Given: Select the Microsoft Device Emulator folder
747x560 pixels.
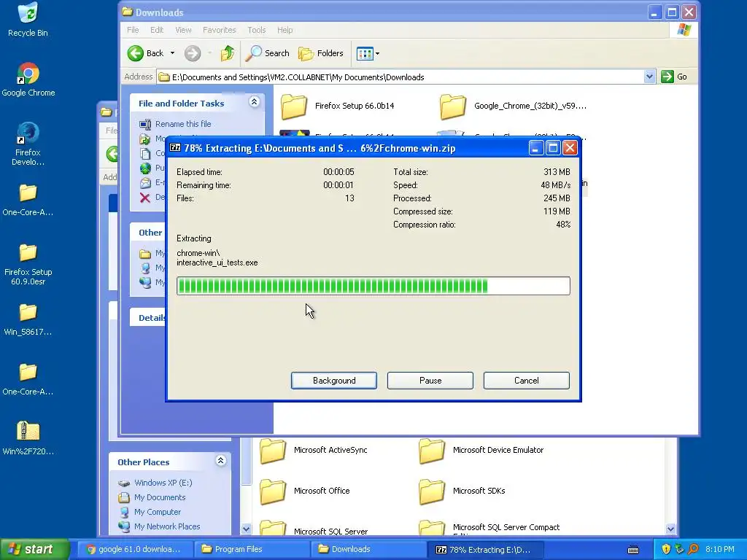Looking at the screenshot, I should [x=481, y=451].
